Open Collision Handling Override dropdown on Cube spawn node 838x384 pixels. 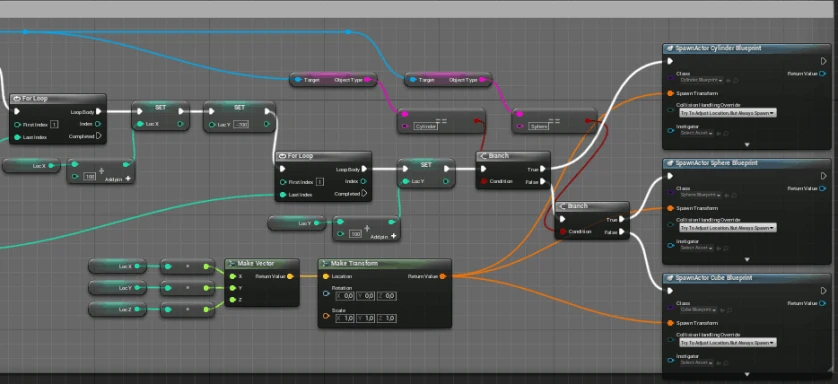click(727, 343)
